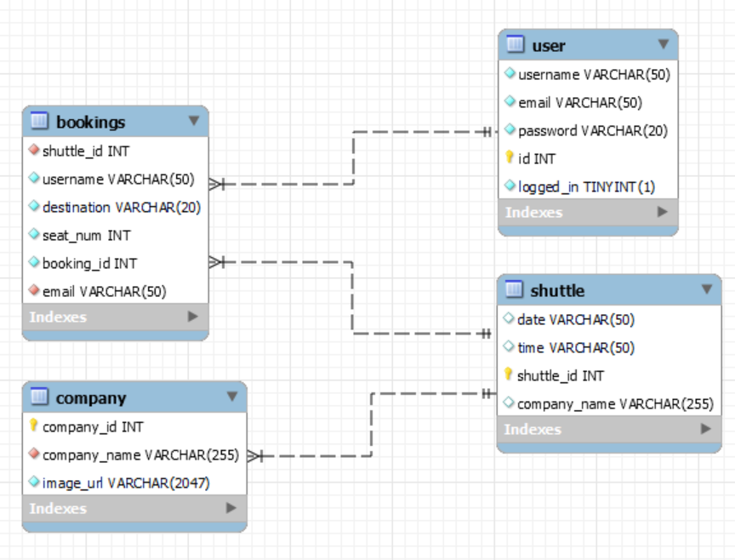Viewport: 735px width, 560px height.
Task: Click diamond icon beside booking_id INT
Action: (x=34, y=262)
